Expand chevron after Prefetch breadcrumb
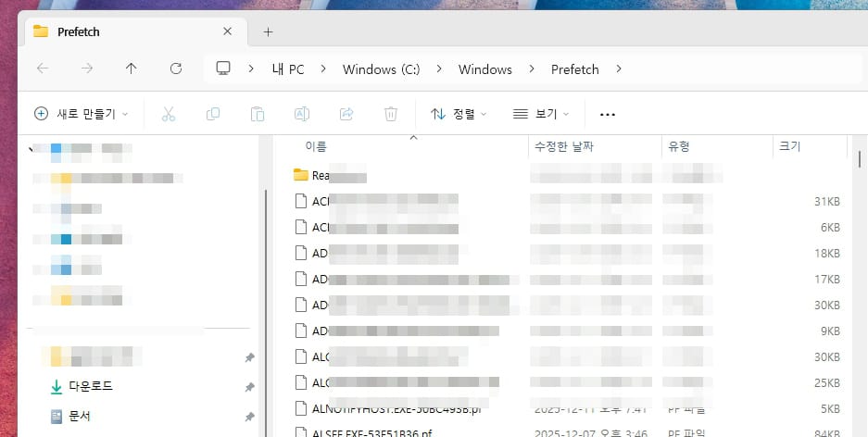The image size is (868, 437). 618,69
